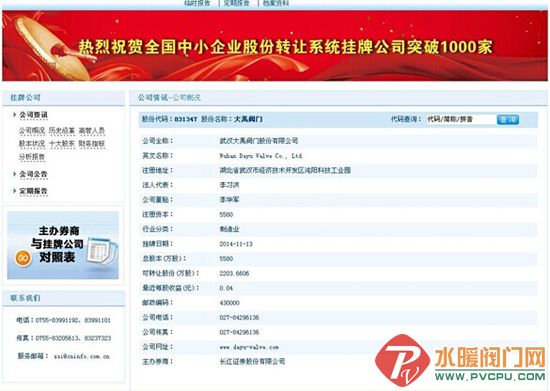Select company secretary 李华军
Image resolution: width=550 pixels, height=391 pixels.
pos(229,200)
